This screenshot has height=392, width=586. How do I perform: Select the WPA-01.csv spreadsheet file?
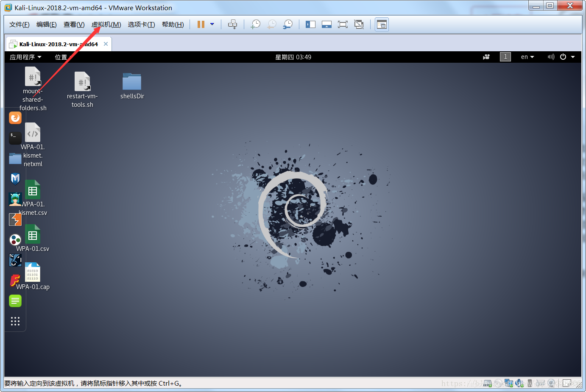click(33, 239)
